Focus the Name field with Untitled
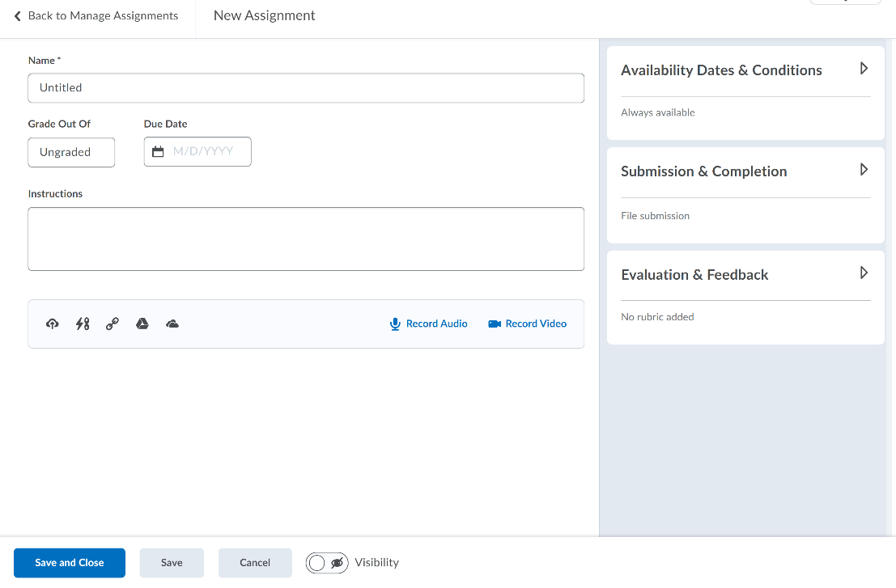The width and height of the screenshot is (896, 588). coord(306,88)
